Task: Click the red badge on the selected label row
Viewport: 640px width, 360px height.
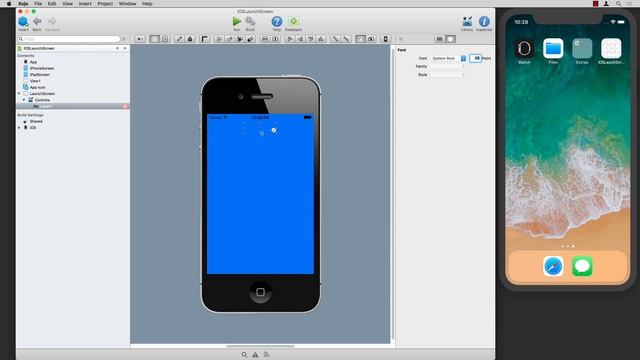Action: click(125, 106)
